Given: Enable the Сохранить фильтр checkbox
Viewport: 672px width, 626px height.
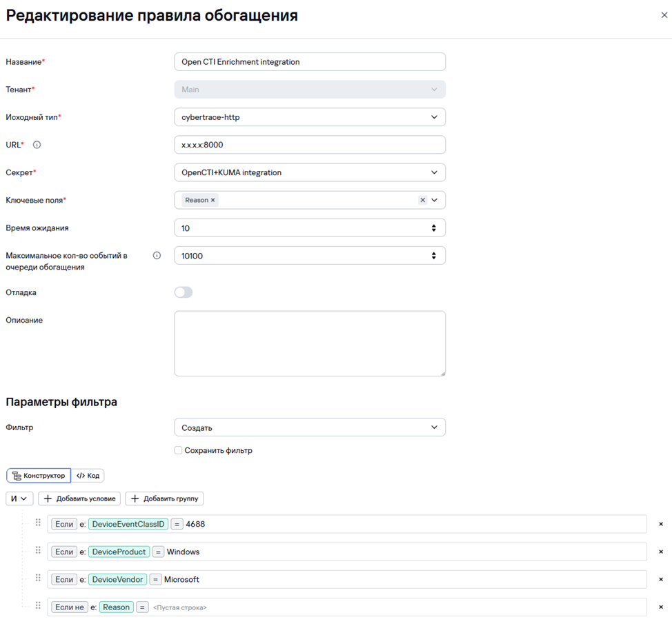Looking at the screenshot, I should 178,450.
